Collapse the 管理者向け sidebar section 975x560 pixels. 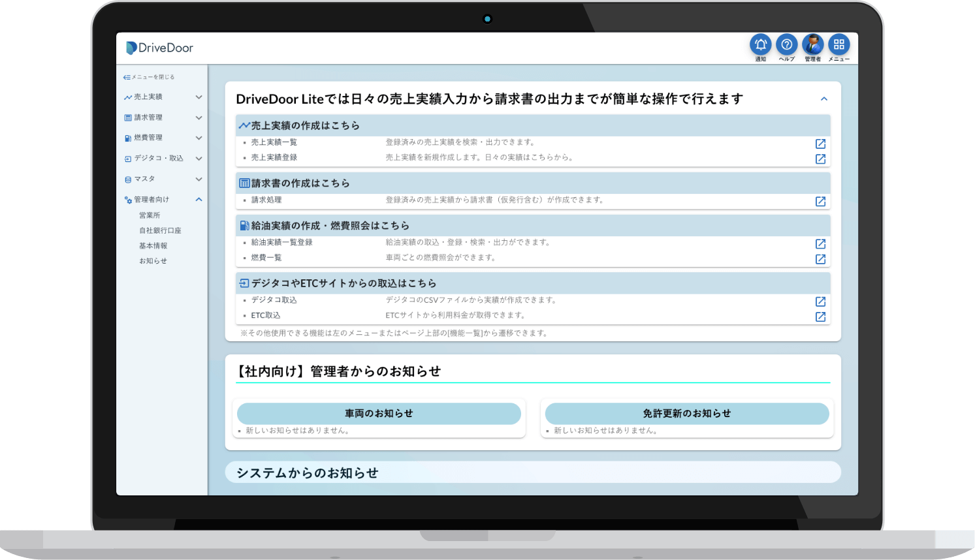pyautogui.click(x=199, y=200)
